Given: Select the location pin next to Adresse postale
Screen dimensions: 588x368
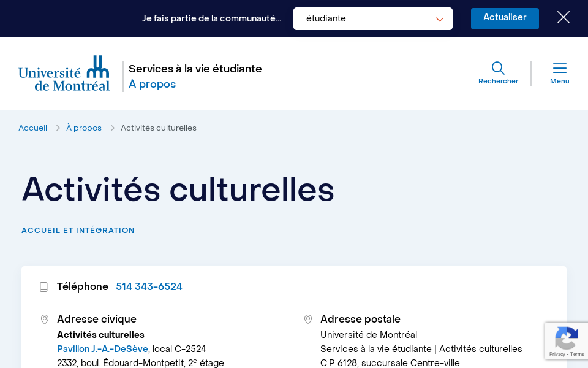Looking at the screenshot, I should point(307,319).
